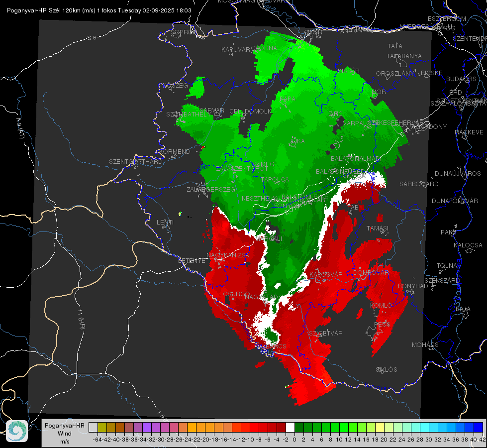Click the KALOCSA city label
487x448 pixels.
[x=468, y=245]
